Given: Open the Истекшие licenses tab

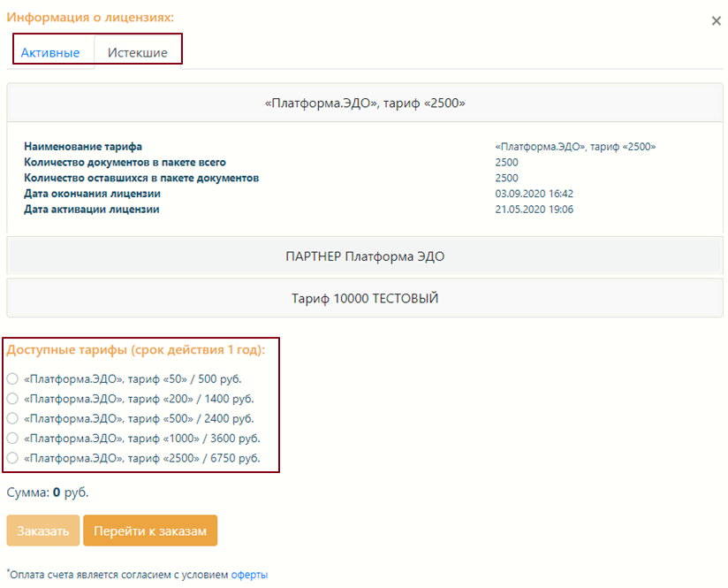Looking at the screenshot, I should [137, 52].
